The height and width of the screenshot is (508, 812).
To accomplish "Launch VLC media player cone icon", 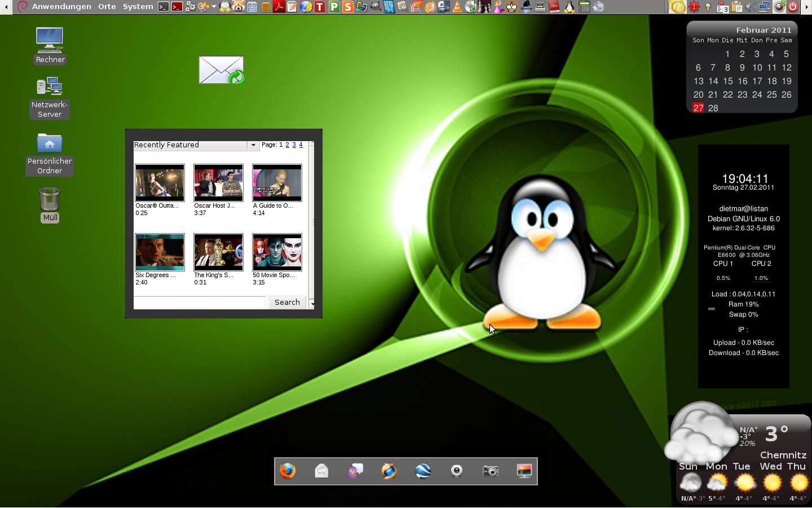I will [x=457, y=7].
